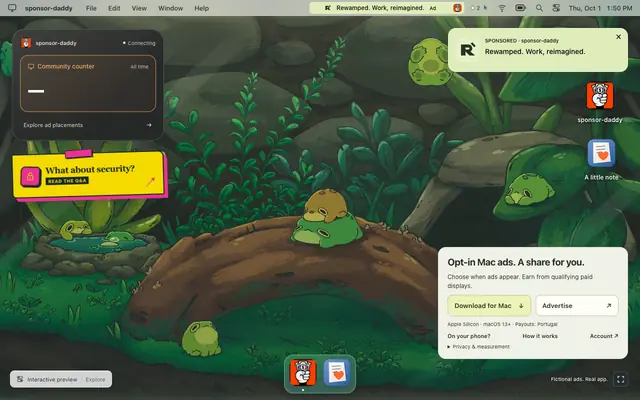The height and width of the screenshot is (400, 640).
Task: Click the Community counter screen icon
Action: point(31,67)
